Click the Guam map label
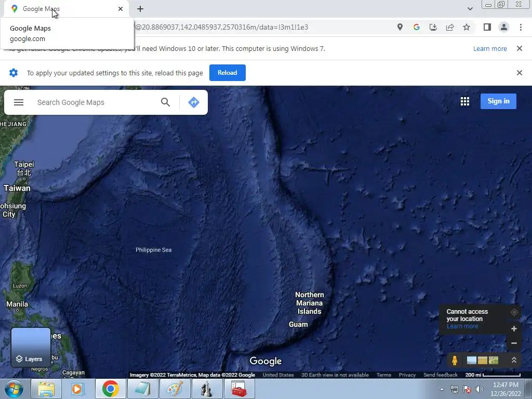This screenshot has width=532, height=399. 298,324
